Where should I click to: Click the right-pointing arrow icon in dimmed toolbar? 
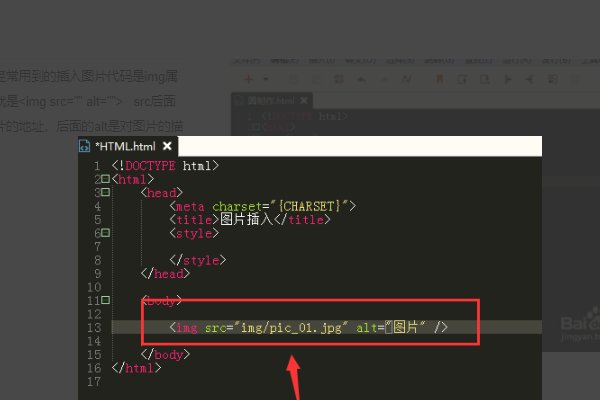508,79
